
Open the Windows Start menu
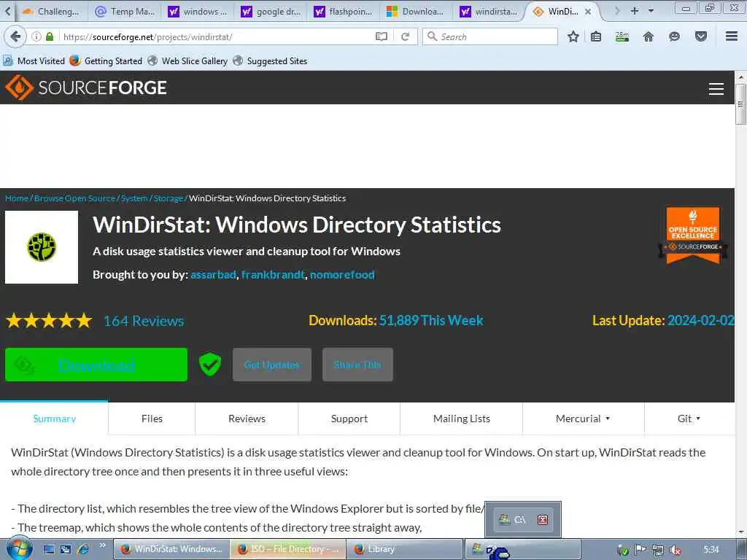(20, 548)
